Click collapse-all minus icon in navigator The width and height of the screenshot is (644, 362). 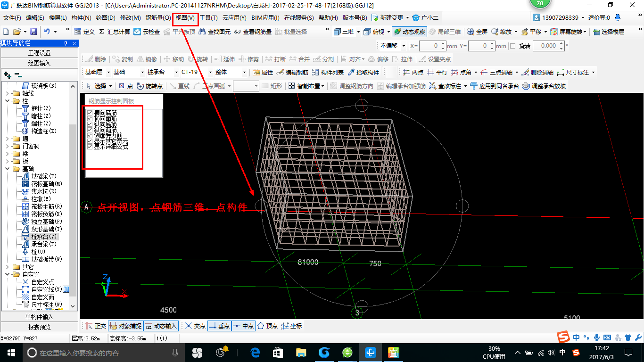coord(18,74)
